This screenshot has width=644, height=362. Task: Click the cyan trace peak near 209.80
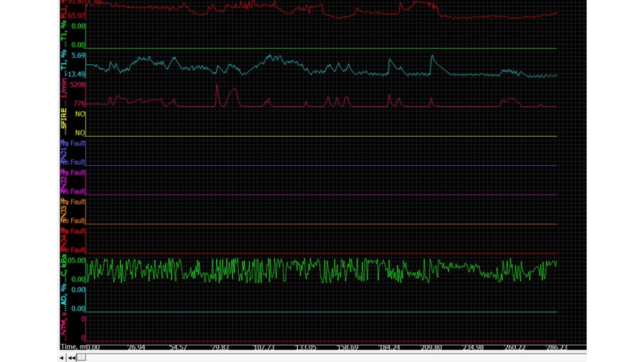coord(431,56)
